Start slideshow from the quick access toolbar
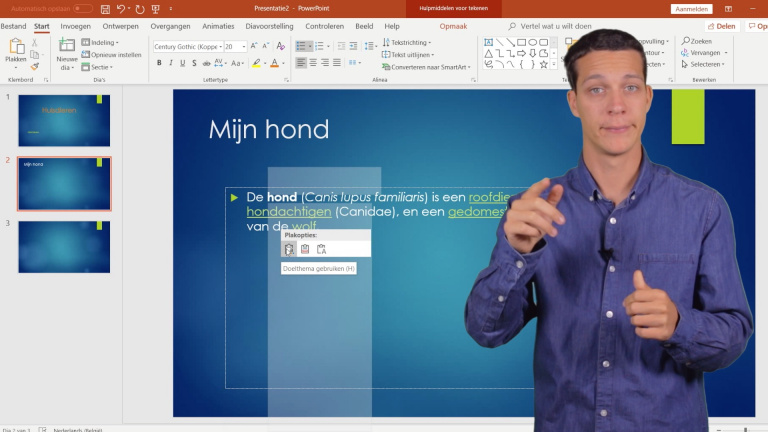The height and width of the screenshot is (432, 768). pos(156,9)
